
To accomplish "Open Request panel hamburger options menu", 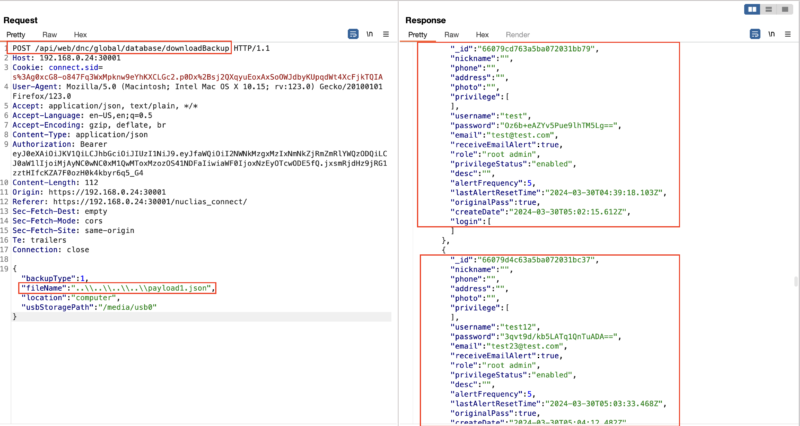I will 386,34.
